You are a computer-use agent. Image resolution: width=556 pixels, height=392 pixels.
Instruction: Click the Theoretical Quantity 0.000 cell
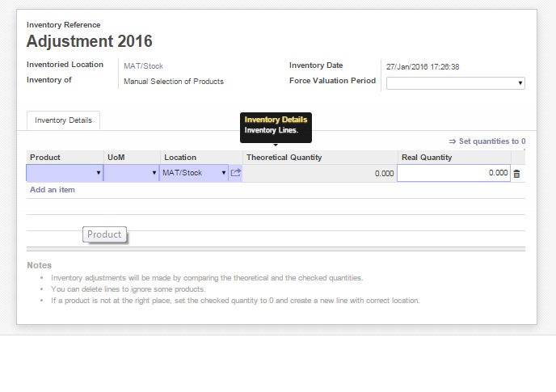pos(320,174)
